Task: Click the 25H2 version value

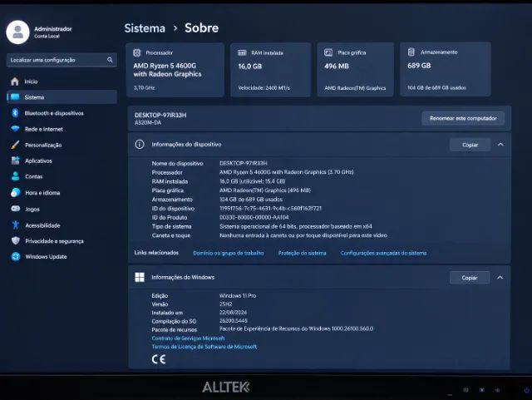Action: 225,304
